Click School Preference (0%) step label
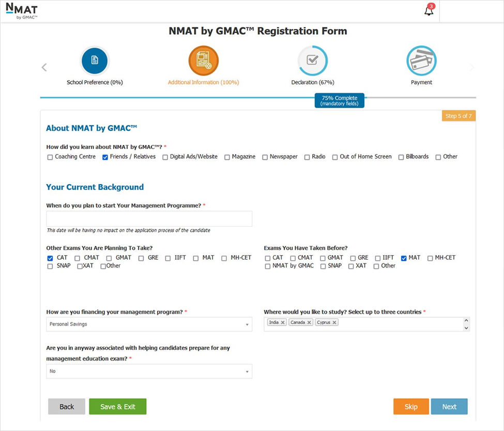The width and height of the screenshot is (504, 431). [95, 82]
